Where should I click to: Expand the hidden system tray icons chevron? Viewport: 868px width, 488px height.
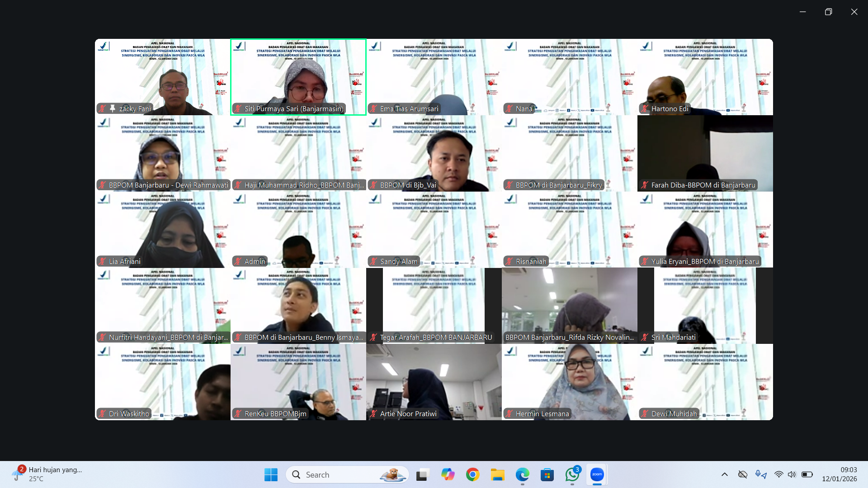click(x=724, y=474)
